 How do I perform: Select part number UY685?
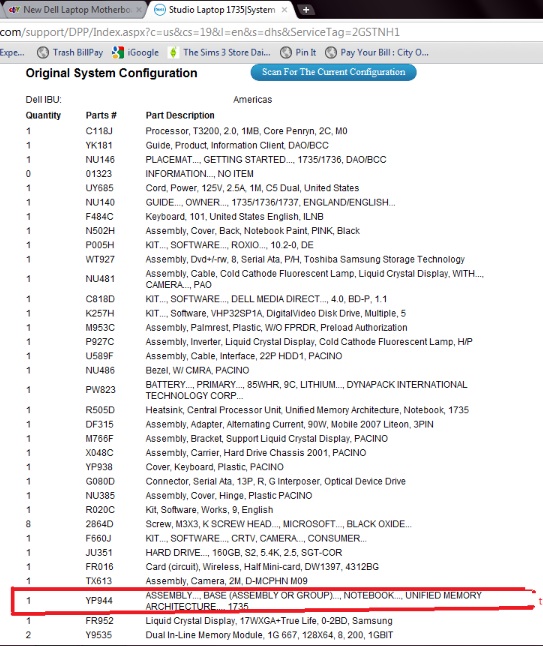(99, 188)
